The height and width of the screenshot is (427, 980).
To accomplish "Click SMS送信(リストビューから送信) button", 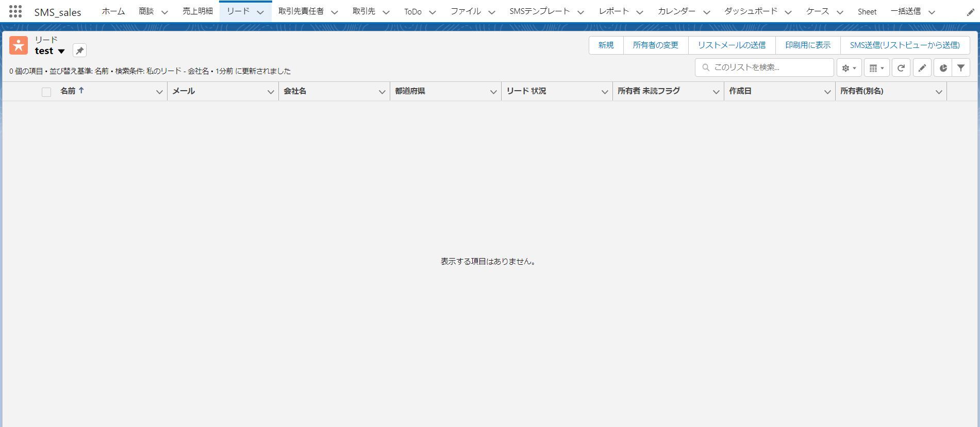I will [904, 45].
